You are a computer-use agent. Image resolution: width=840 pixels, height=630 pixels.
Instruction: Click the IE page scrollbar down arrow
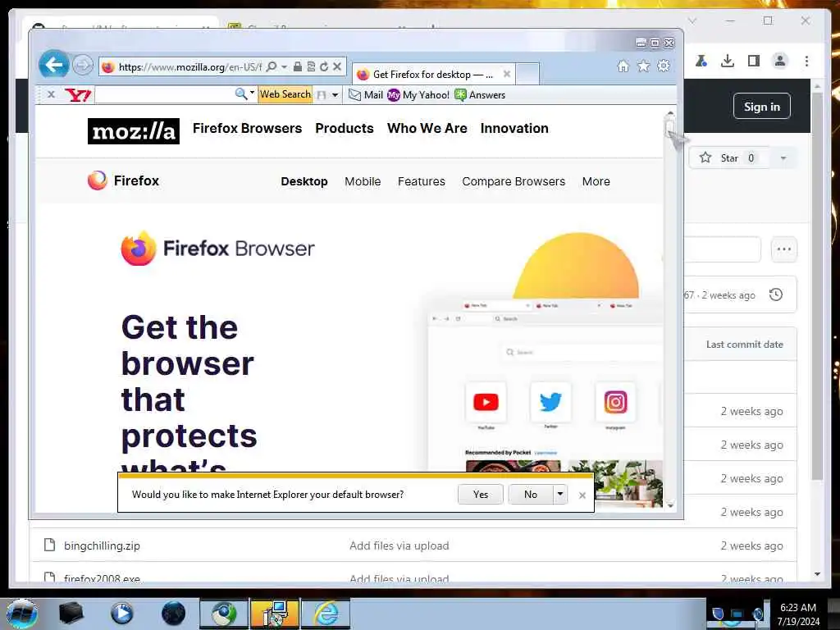pyautogui.click(x=670, y=504)
